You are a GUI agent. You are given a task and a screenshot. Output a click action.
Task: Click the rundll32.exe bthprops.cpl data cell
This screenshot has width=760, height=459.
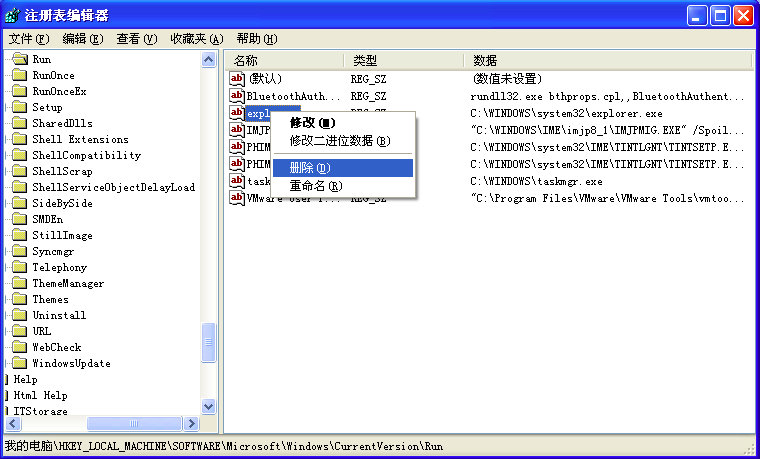(607, 96)
